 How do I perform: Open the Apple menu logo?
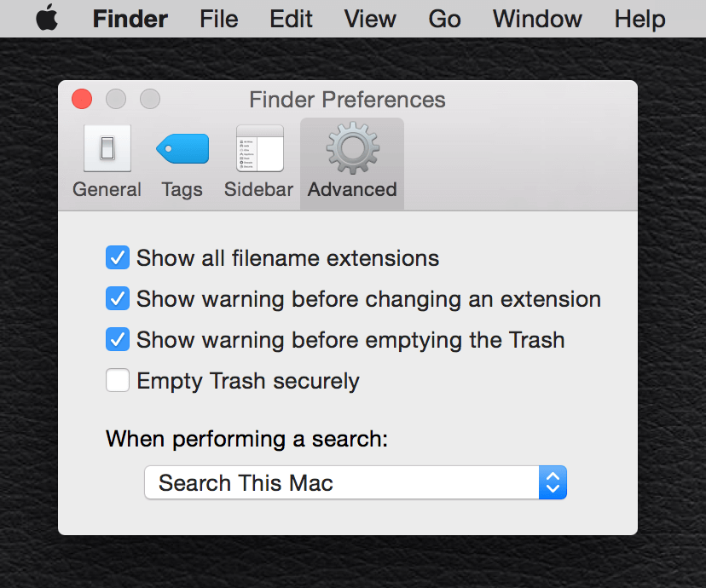48,19
